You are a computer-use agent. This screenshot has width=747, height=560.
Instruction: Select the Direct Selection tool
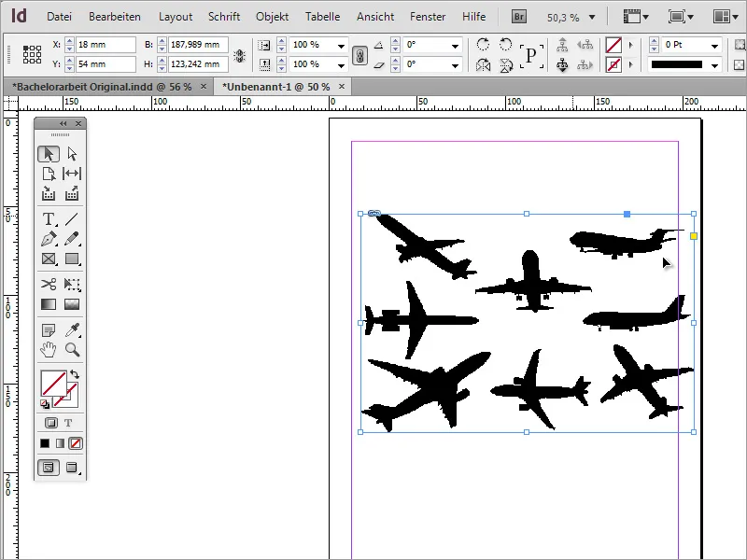coord(72,154)
